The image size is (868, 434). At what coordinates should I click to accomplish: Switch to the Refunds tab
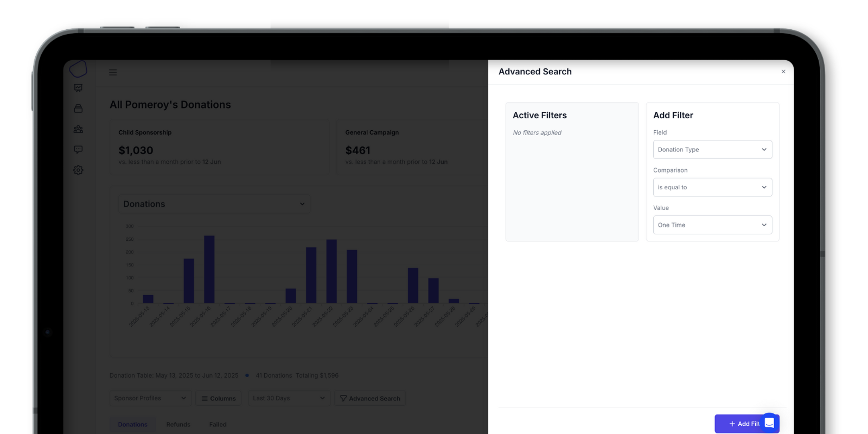[178, 424]
